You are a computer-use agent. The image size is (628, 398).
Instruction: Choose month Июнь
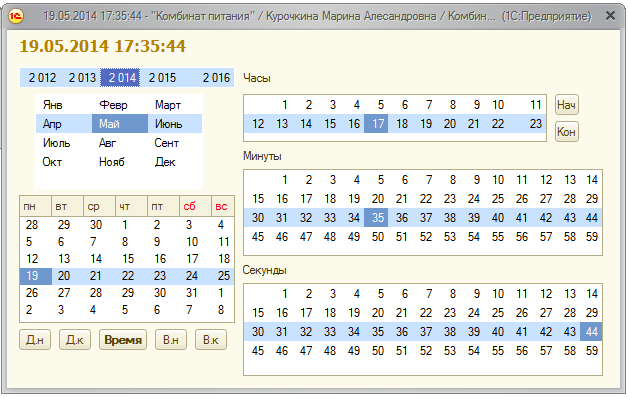pos(169,124)
